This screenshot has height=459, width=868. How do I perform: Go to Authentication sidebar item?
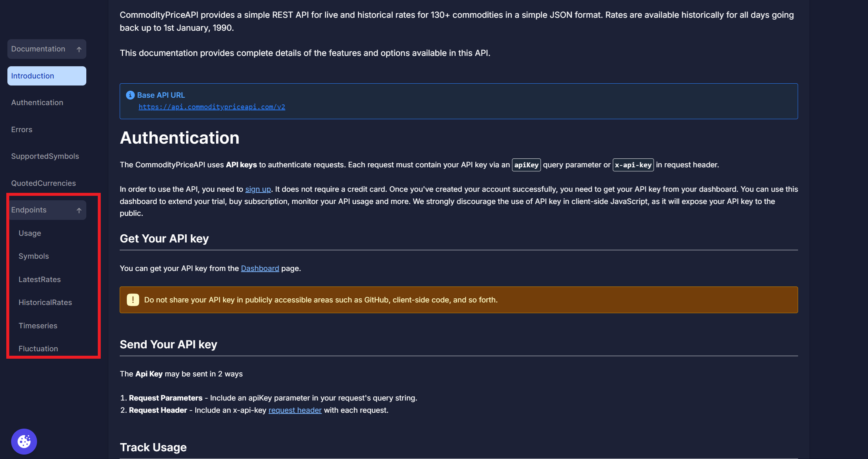tap(37, 103)
